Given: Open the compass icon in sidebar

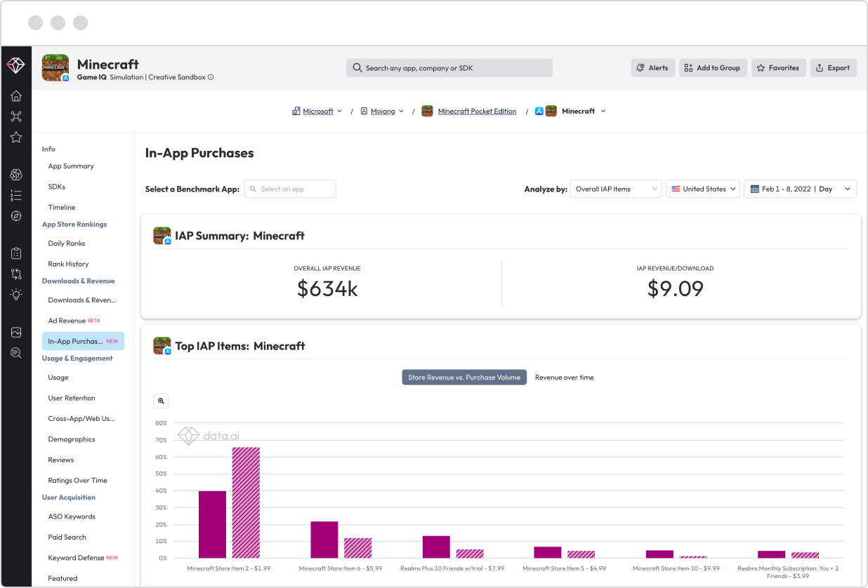Looking at the screenshot, I should tap(16, 216).
